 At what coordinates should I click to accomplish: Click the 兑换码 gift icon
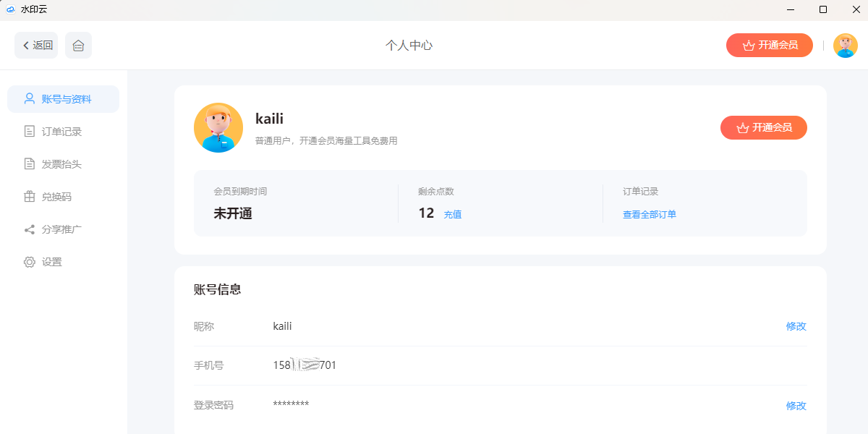30,197
